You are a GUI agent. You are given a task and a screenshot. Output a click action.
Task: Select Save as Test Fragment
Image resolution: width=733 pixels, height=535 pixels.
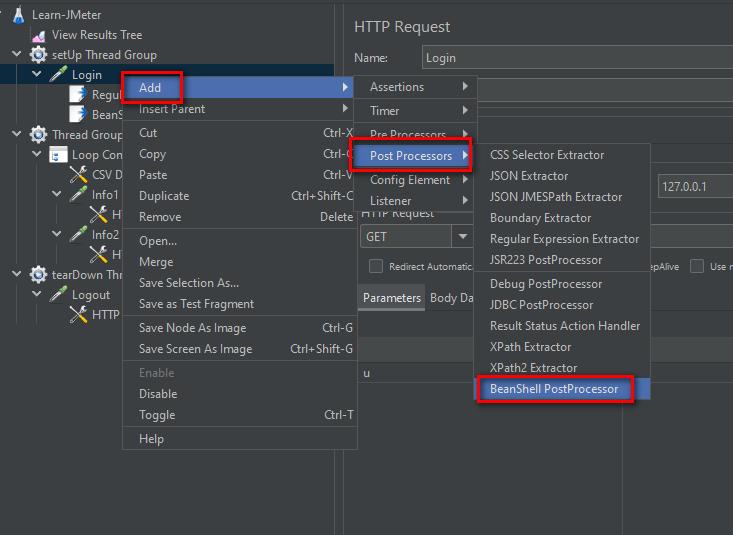coord(240,304)
